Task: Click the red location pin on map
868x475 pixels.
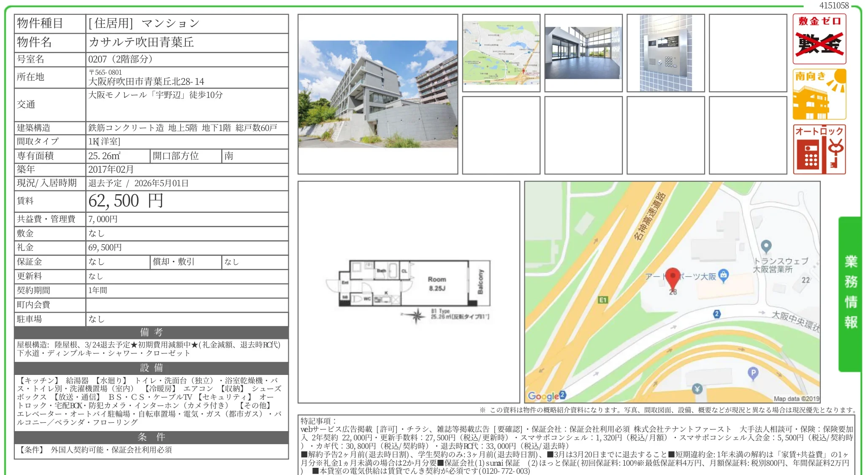Action: click(673, 277)
